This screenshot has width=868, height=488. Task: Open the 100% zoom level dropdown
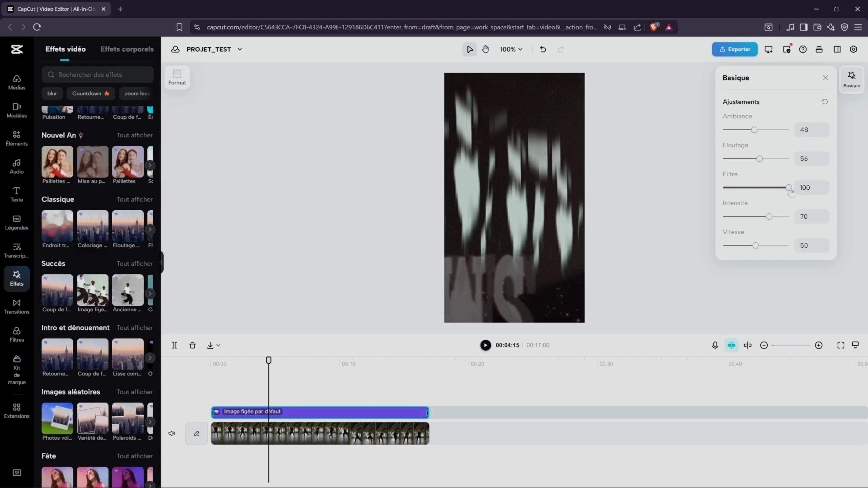pyautogui.click(x=511, y=49)
